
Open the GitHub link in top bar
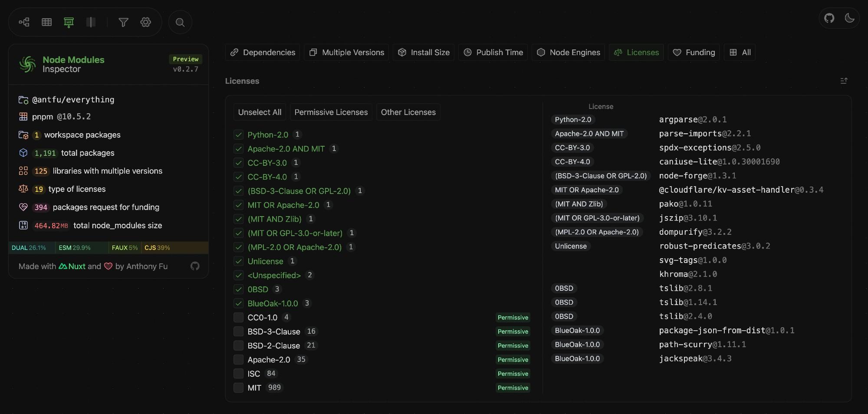pyautogui.click(x=829, y=18)
